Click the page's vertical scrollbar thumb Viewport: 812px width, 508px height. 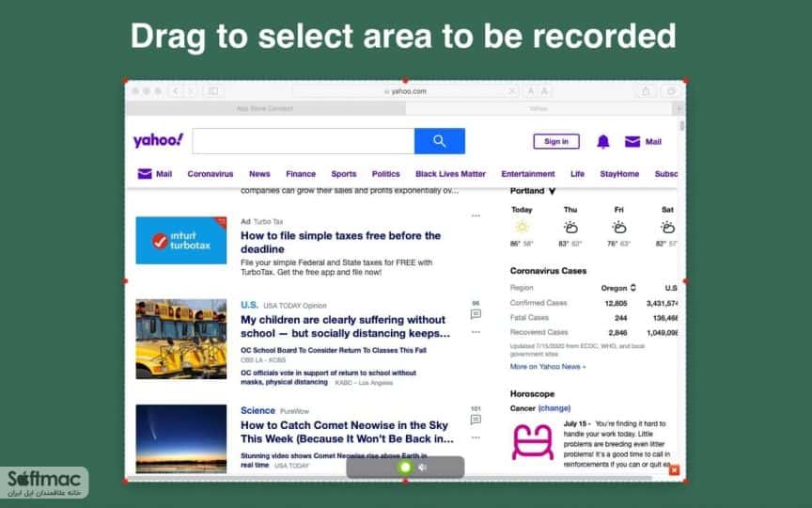coord(682,125)
